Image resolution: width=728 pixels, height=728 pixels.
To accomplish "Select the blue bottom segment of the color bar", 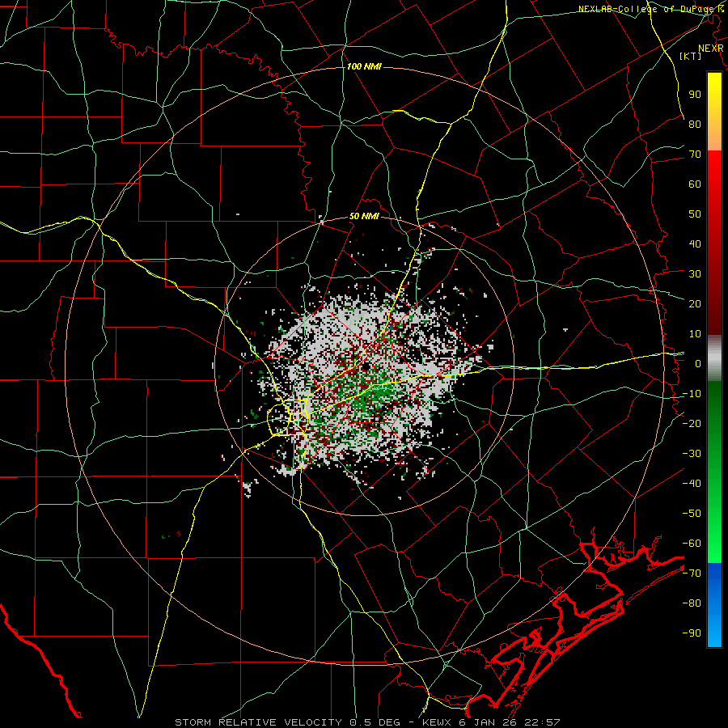I will click(x=714, y=605).
